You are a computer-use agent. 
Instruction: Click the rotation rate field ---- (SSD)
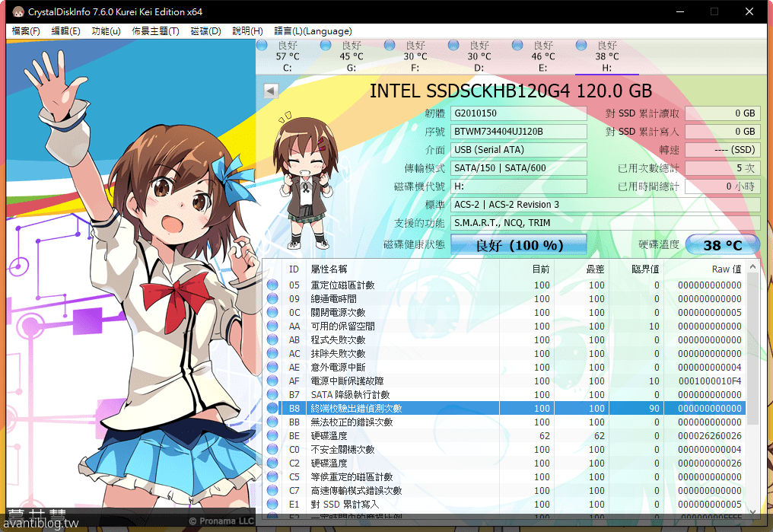(722, 150)
